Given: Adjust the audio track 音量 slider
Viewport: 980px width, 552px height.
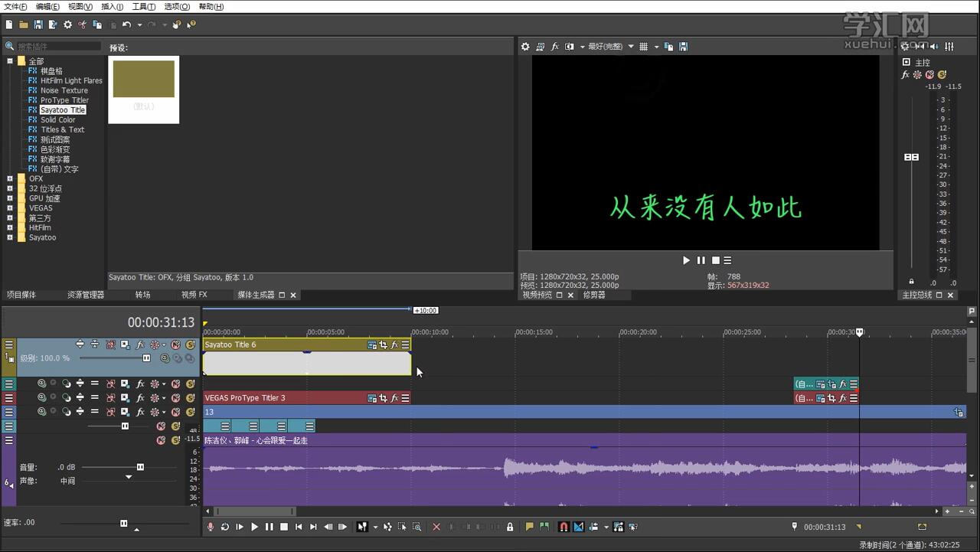Looking at the screenshot, I should 140,467.
